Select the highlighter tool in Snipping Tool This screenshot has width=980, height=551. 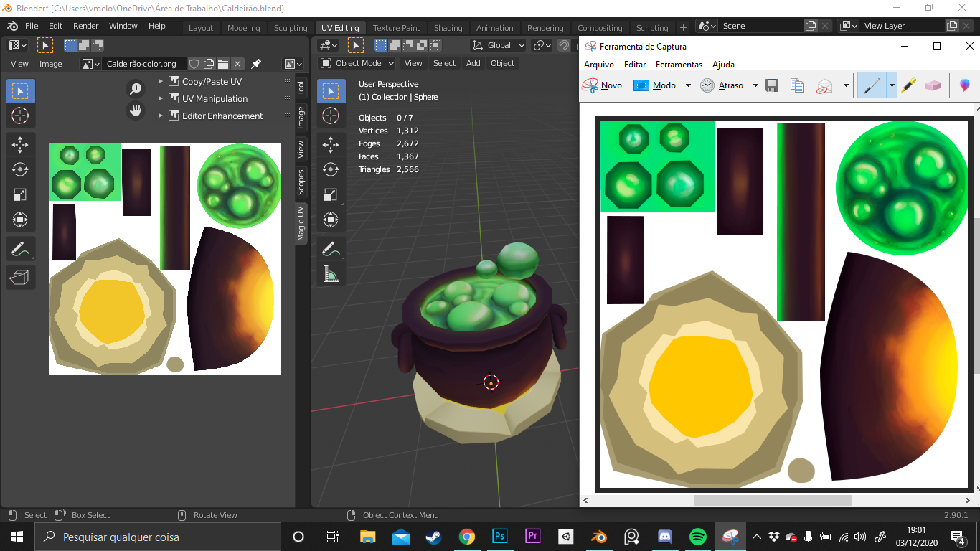908,85
